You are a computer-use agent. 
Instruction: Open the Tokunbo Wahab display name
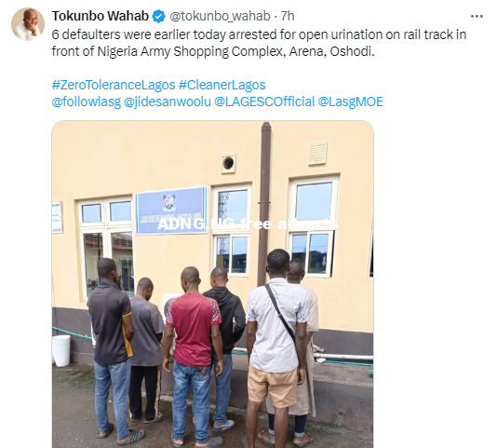(101, 16)
